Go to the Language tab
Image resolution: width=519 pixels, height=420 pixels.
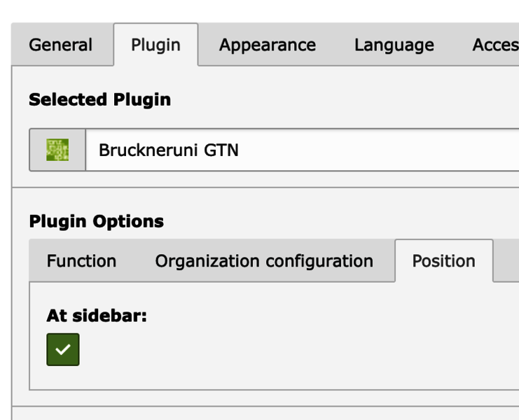click(x=394, y=45)
